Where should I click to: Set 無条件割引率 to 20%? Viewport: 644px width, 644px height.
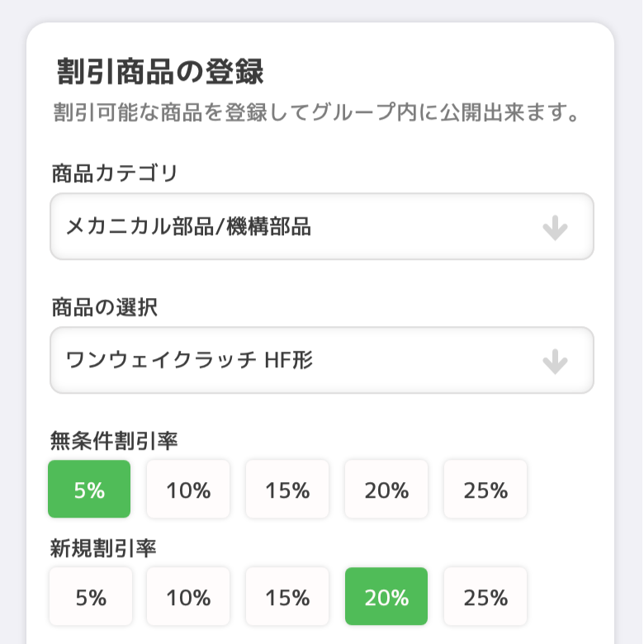pos(386,490)
